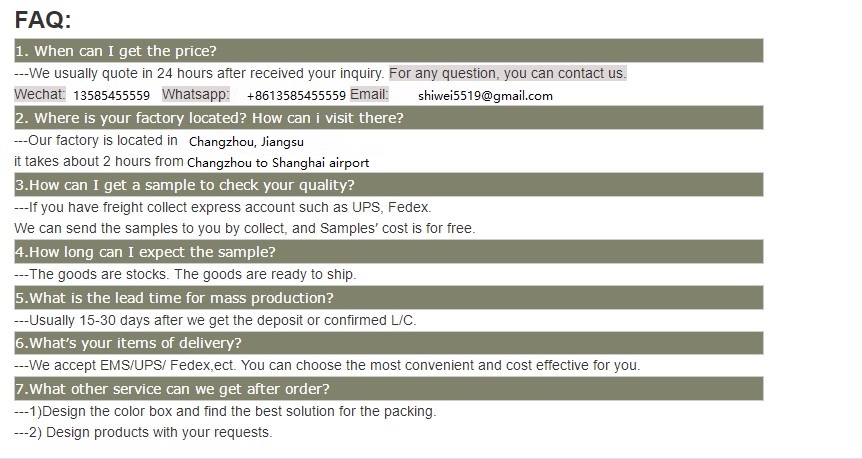The height and width of the screenshot is (459, 862).
Task: Click 'Changzhou to Shanghai airport' text
Action: point(278,163)
